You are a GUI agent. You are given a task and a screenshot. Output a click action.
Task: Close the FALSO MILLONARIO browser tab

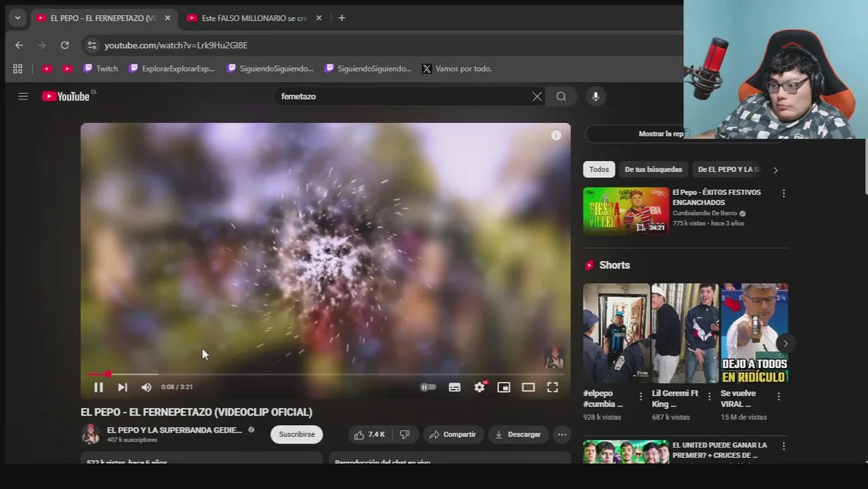(319, 18)
